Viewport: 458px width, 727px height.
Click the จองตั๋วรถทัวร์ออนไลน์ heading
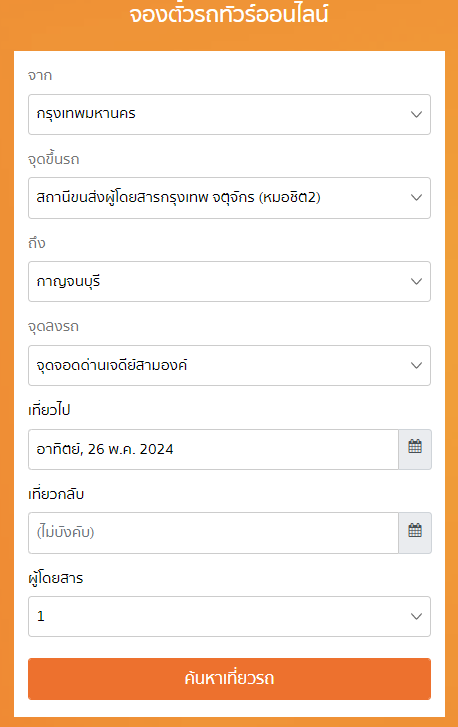tap(229, 14)
